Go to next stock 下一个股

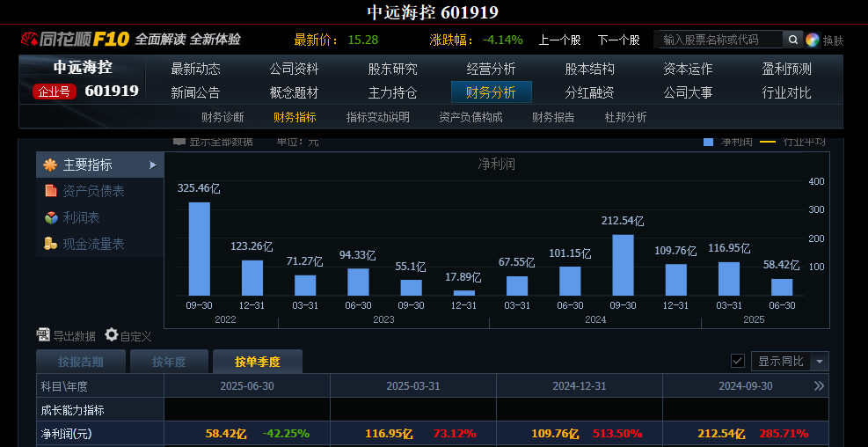pyautogui.click(x=618, y=40)
